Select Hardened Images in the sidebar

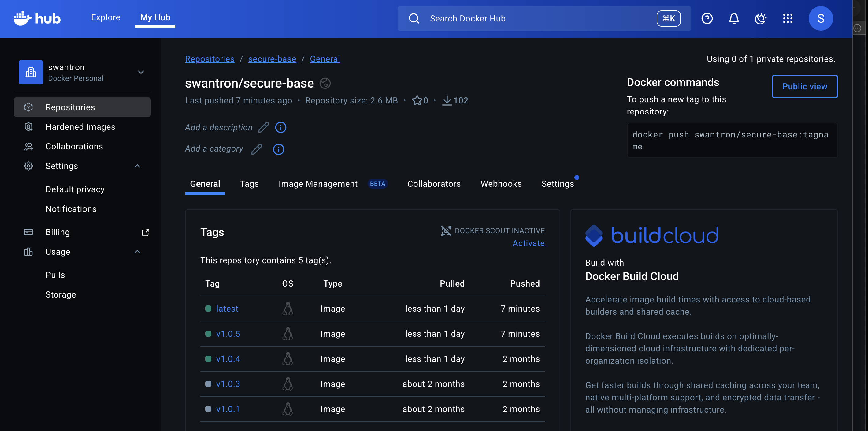[80, 127]
